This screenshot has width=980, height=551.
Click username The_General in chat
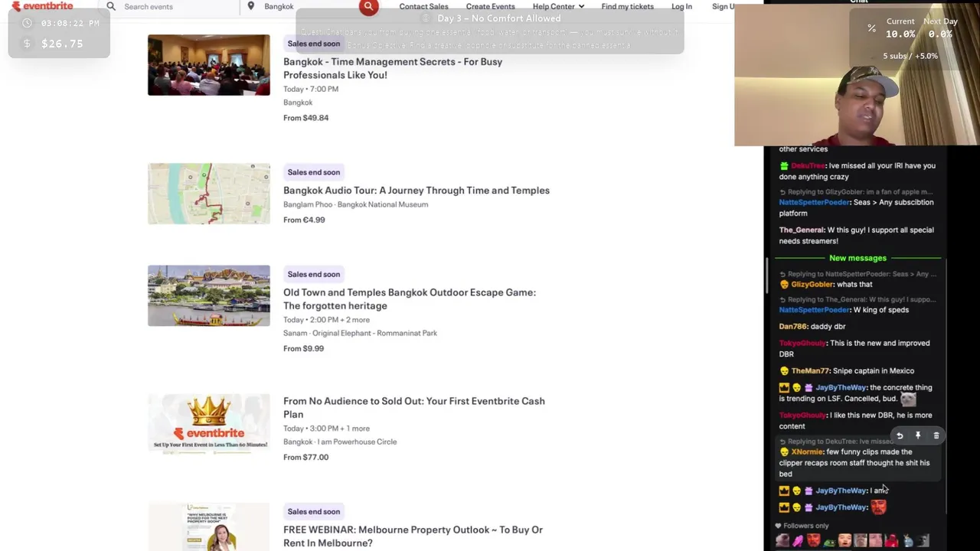802,230
